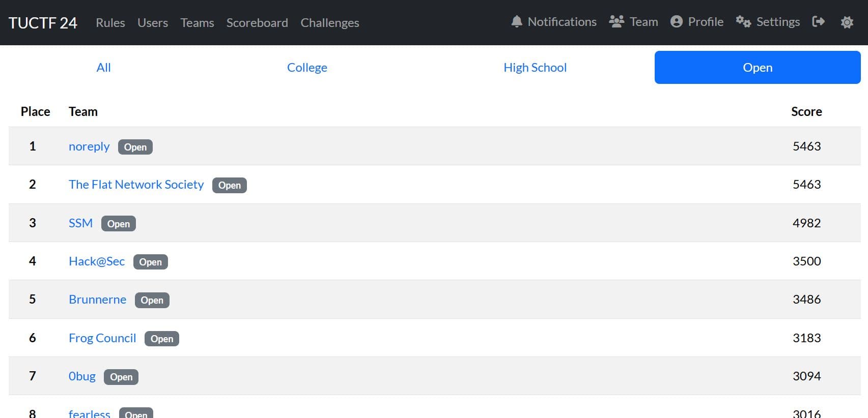Open the Team group icon

[617, 21]
